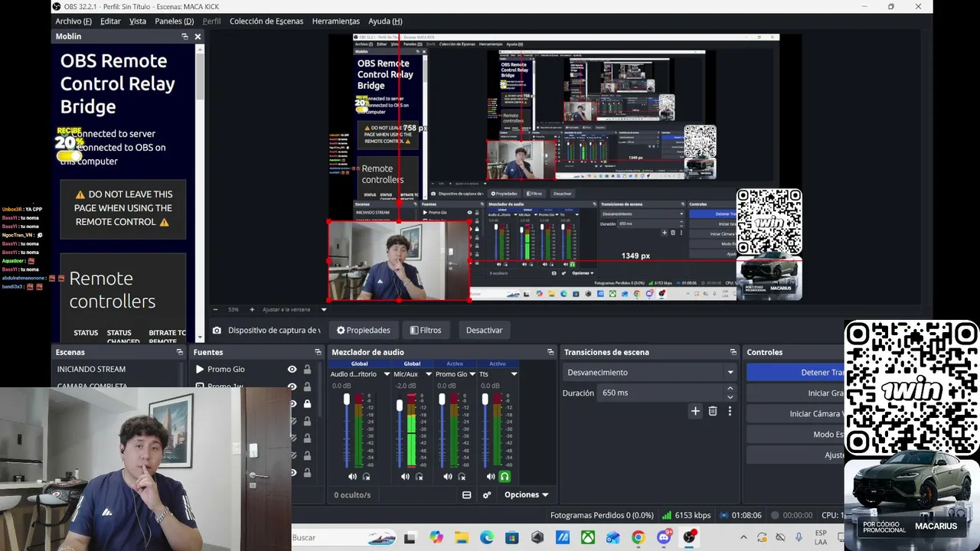Click Detener Transmisión button
The height and width of the screenshot is (551, 980).
click(795, 373)
